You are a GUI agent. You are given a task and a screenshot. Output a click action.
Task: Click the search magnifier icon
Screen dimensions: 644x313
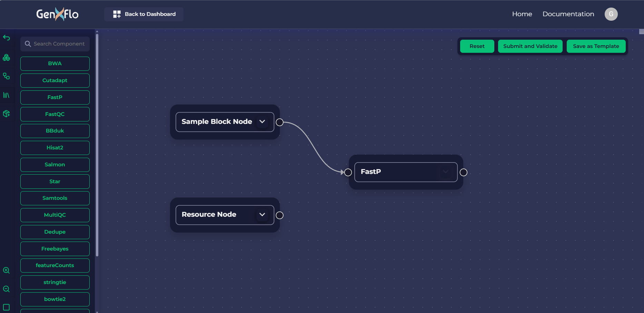tap(28, 44)
